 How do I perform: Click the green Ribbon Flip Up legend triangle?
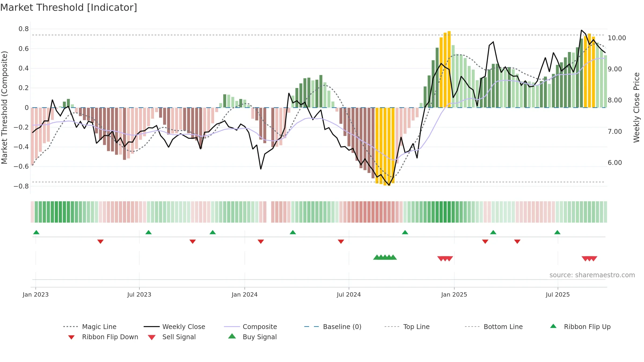coord(553,326)
